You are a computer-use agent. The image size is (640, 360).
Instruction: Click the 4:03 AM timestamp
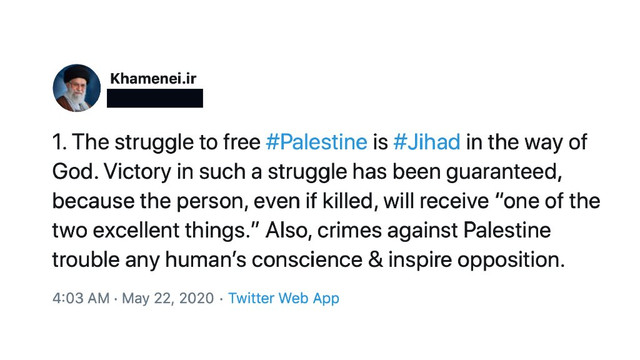[x=81, y=298]
